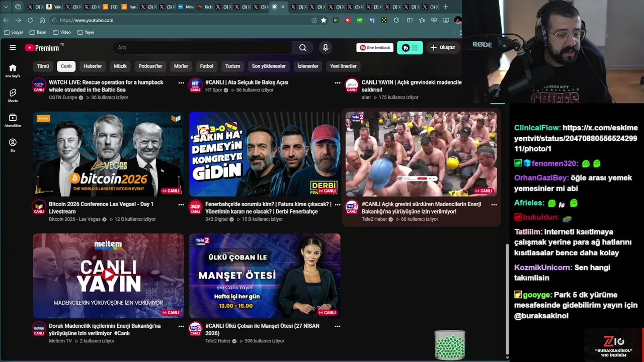Click Bitcoin 2026 channel avatar
The height and width of the screenshot is (362, 644).
[x=39, y=207]
